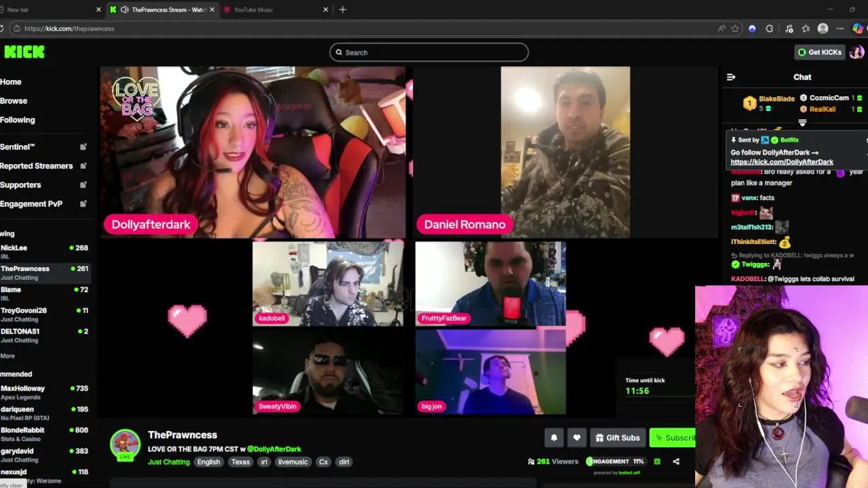Click the Get KICKs button

point(819,52)
